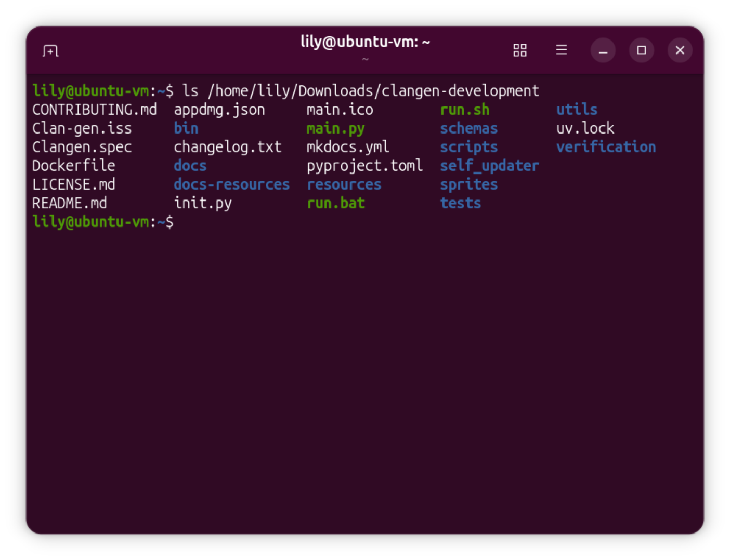Open the hamburger main menu

click(x=562, y=50)
